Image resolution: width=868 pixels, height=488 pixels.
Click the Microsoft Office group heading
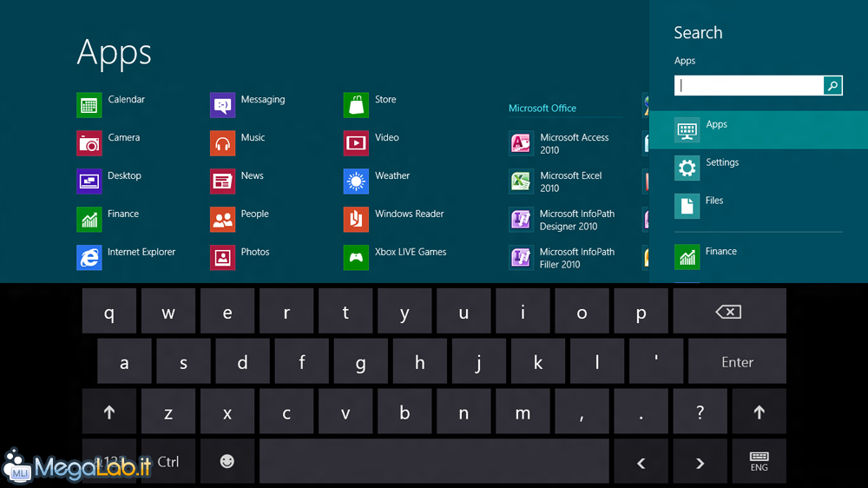(542, 108)
